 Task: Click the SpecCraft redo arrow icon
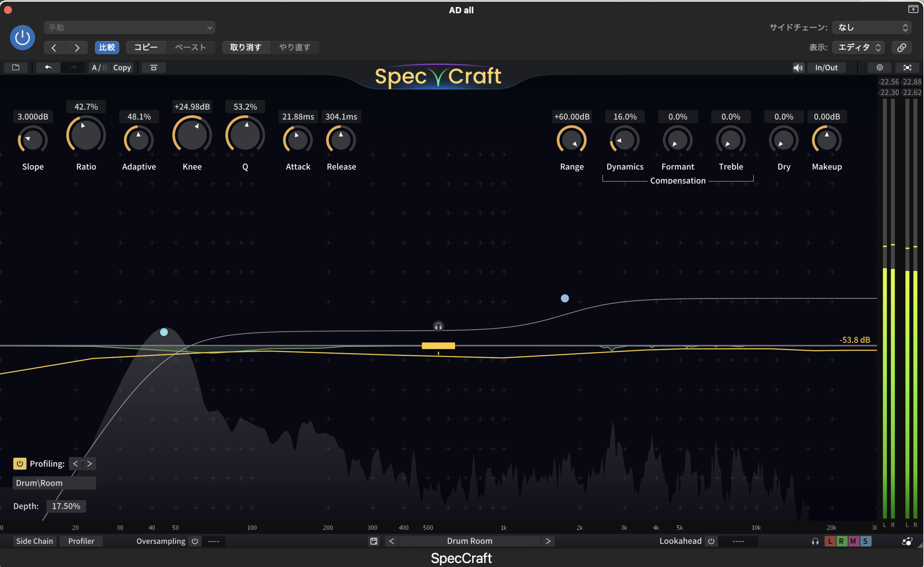tap(73, 67)
